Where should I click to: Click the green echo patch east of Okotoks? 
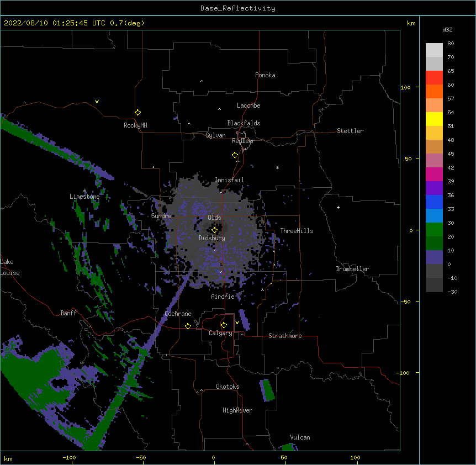(x=267, y=390)
